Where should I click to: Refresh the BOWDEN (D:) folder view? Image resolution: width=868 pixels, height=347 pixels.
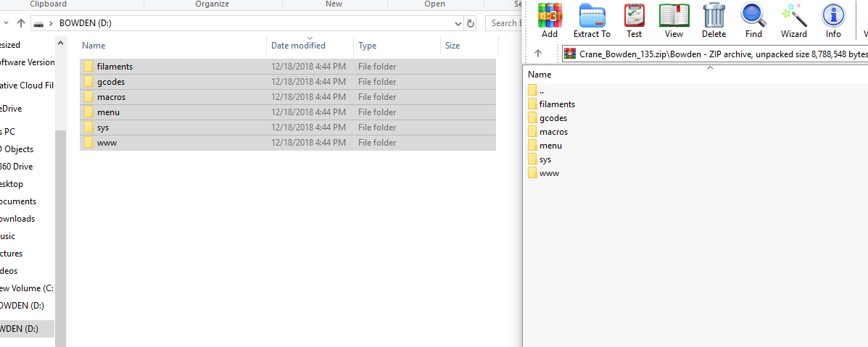pyautogui.click(x=471, y=23)
